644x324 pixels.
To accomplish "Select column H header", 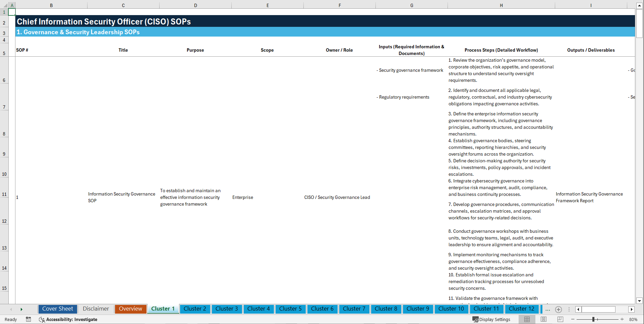I will [x=501, y=5].
